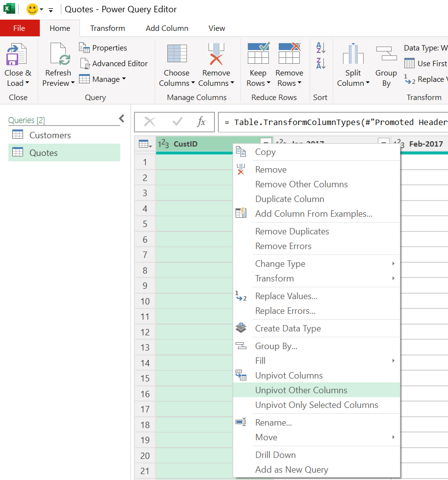Viewport: 448px width, 480px height.
Task: Click the Excel application icon
Action: tap(9, 8)
